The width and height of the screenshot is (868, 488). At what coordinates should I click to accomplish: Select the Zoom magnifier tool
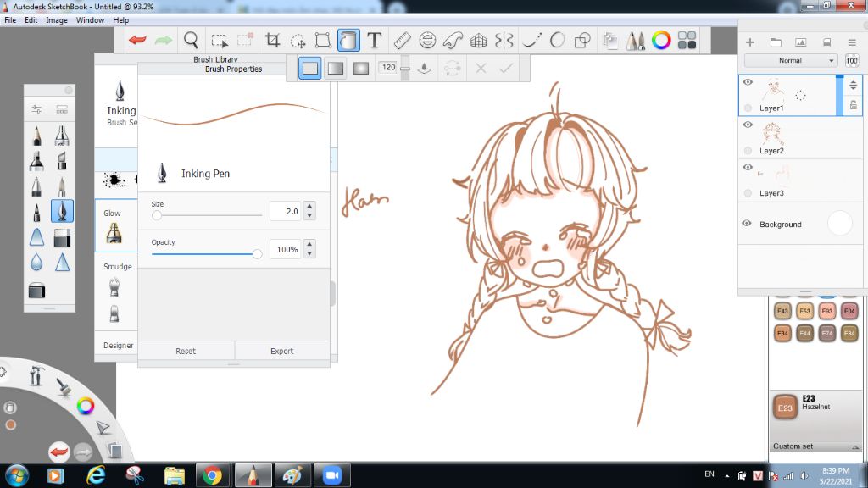pyautogui.click(x=191, y=40)
